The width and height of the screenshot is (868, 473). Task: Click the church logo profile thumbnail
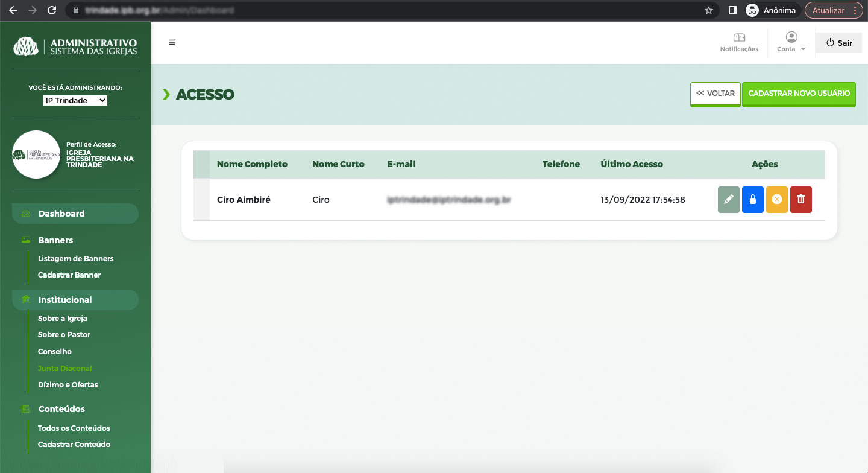[36, 154]
